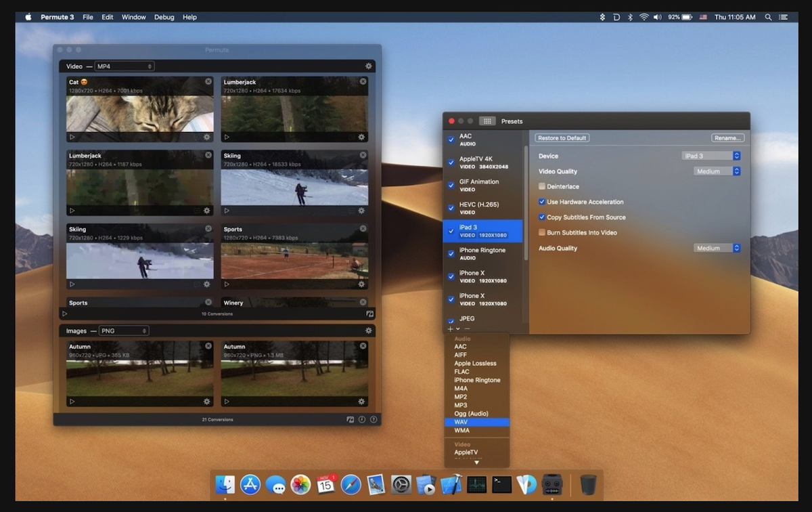Open settings gear for the Cat video

point(207,137)
